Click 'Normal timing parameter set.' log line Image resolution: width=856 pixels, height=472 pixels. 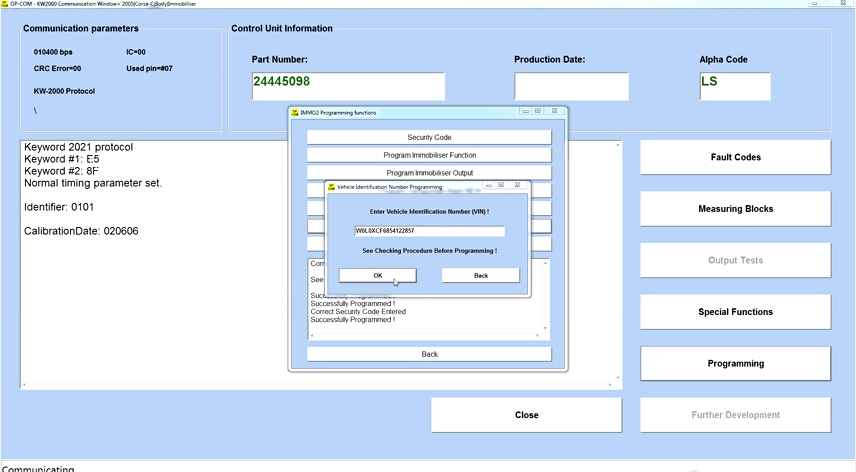pos(93,183)
